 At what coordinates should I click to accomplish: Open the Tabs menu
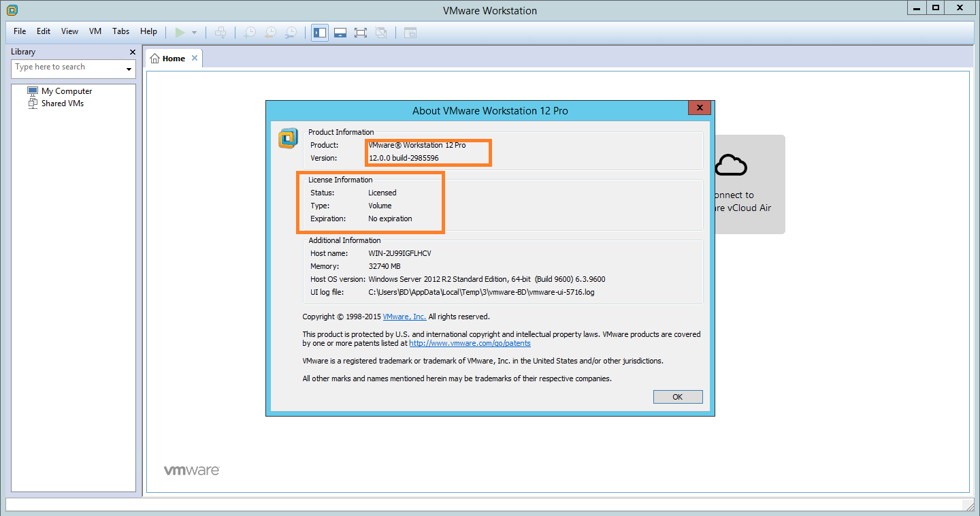click(x=121, y=31)
